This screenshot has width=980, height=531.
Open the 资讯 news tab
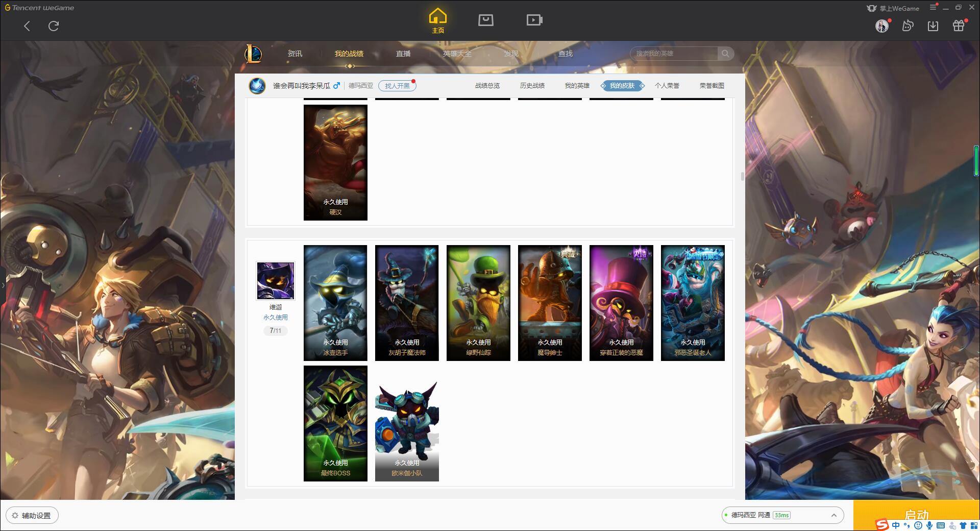point(295,54)
